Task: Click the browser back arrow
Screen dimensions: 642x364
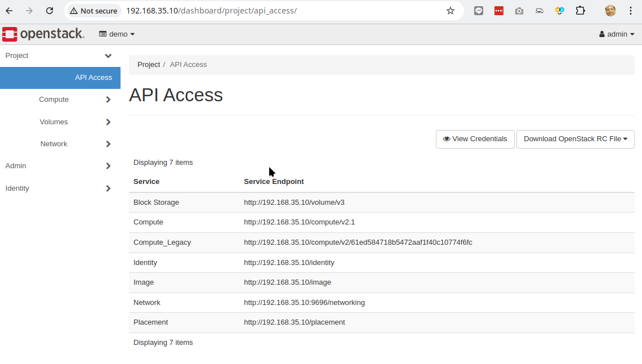Action: pyautogui.click(x=9, y=11)
